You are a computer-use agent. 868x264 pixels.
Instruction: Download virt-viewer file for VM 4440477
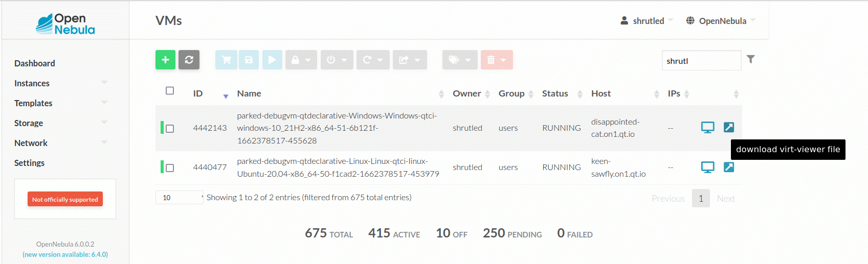(x=729, y=167)
